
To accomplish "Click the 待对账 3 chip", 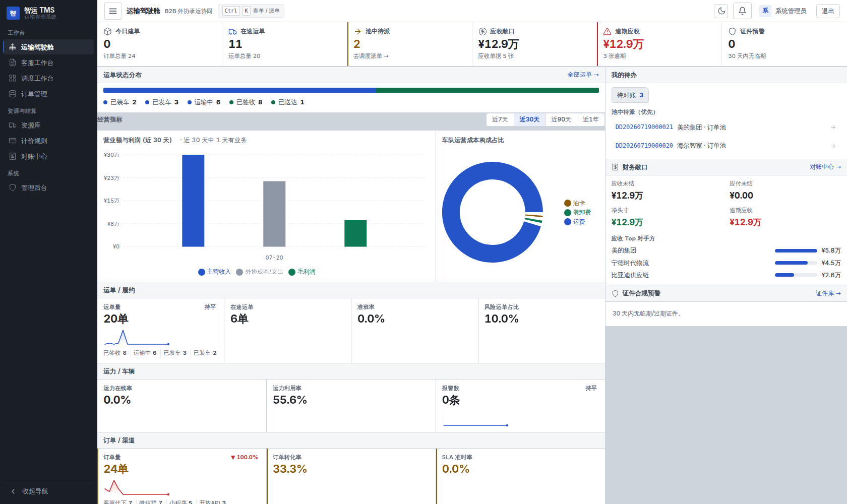I will coord(630,95).
